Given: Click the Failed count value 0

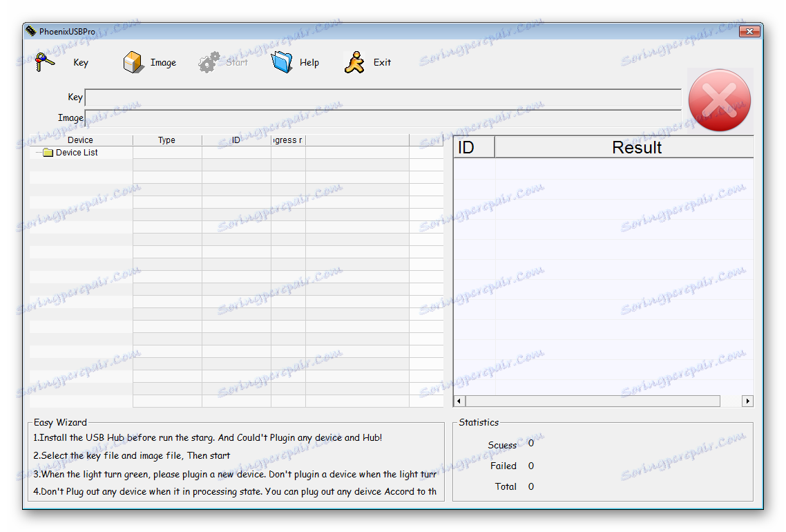Looking at the screenshot, I should 531,466.
